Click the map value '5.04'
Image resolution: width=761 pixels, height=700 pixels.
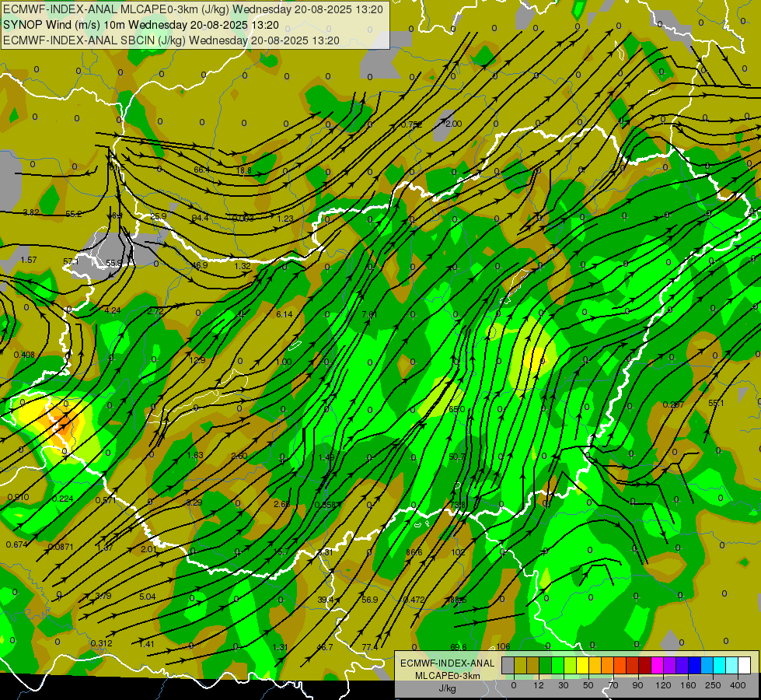(x=148, y=597)
